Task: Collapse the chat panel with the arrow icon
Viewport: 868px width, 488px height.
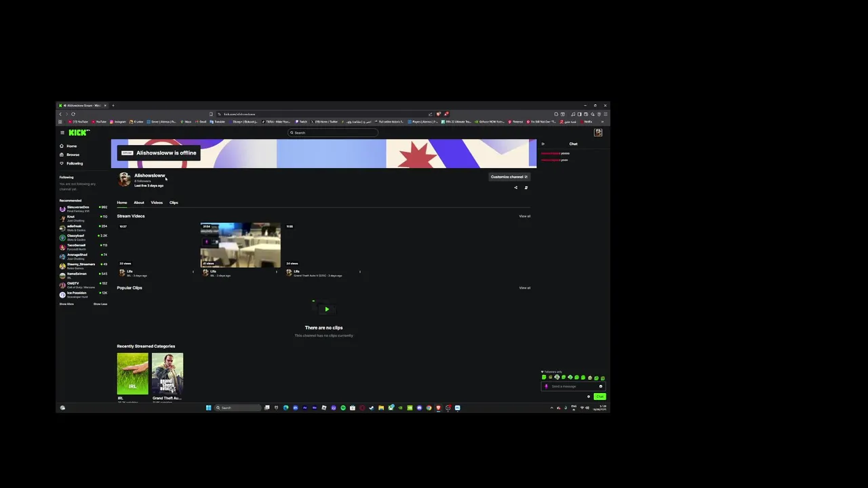Action: coord(542,144)
